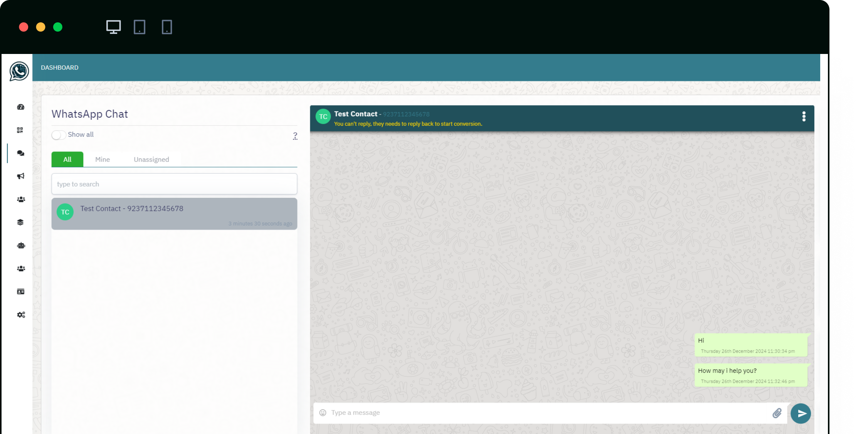Open the stacked layers sidebar icon
The height and width of the screenshot is (434, 868).
pyautogui.click(x=20, y=222)
